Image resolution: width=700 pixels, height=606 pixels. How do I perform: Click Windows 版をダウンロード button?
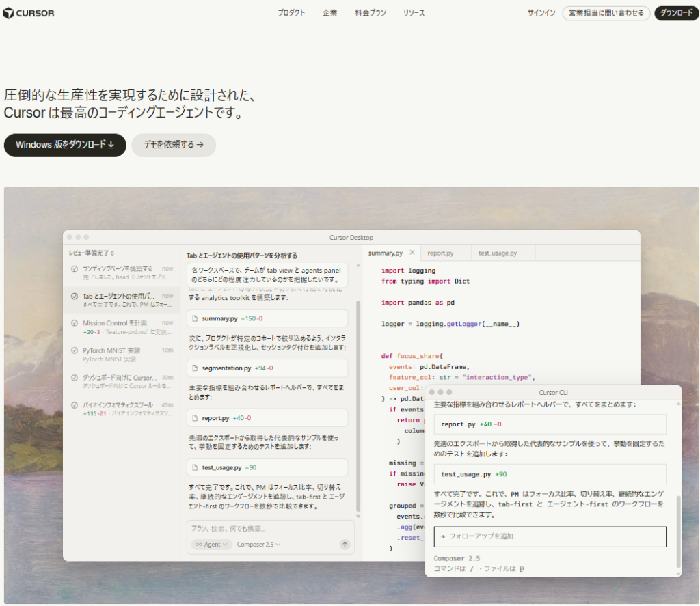click(x=65, y=145)
